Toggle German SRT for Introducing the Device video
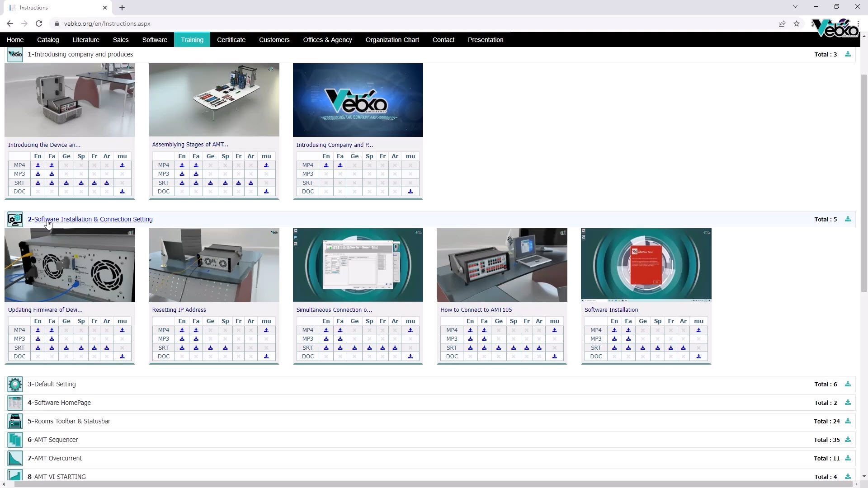 (x=66, y=183)
